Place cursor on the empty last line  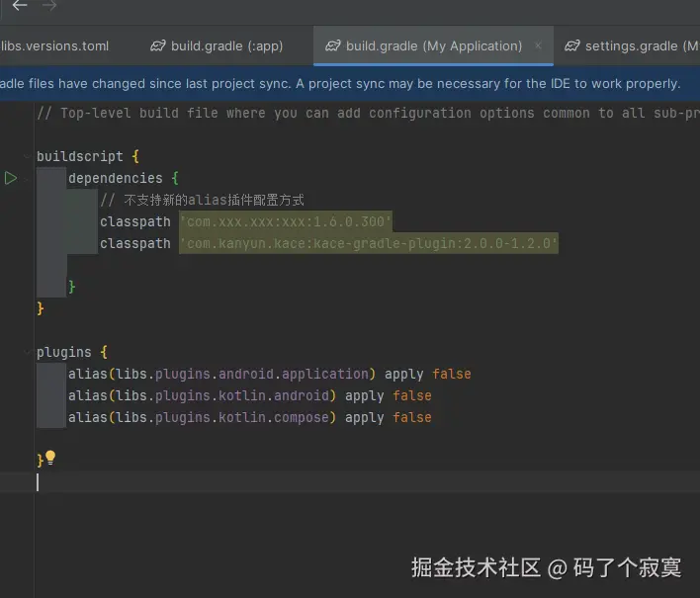[350, 482]
